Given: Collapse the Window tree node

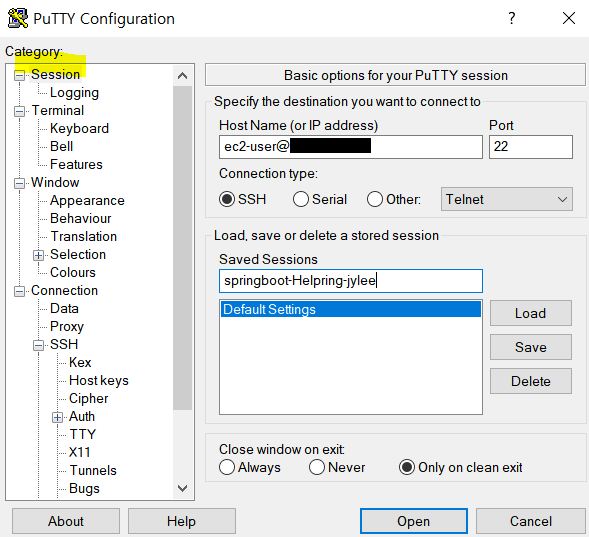Looking at the screenshot, I should (x=19, y=184).
